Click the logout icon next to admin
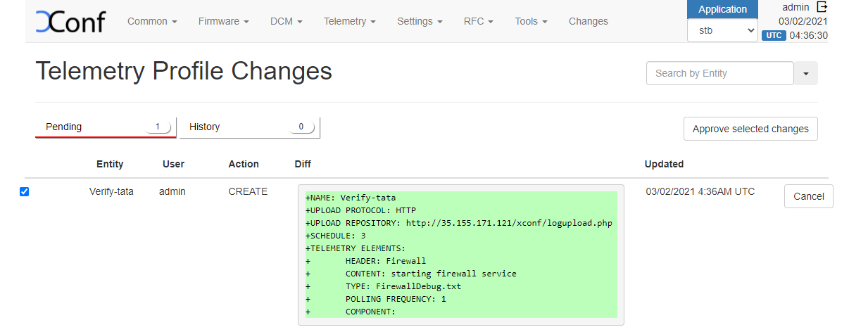868x332 pixels. click(822, 7)
